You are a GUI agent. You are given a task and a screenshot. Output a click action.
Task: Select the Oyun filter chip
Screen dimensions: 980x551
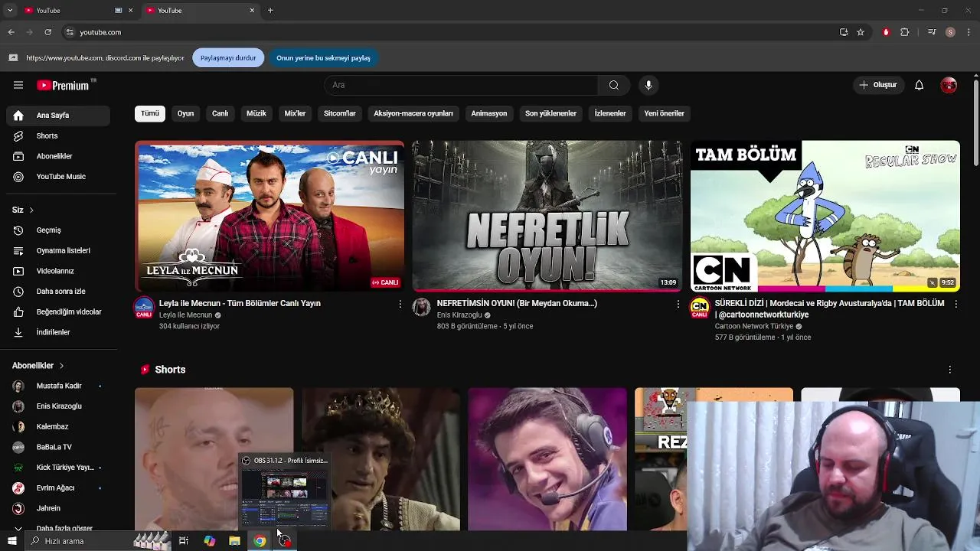[x=185, y=113]
